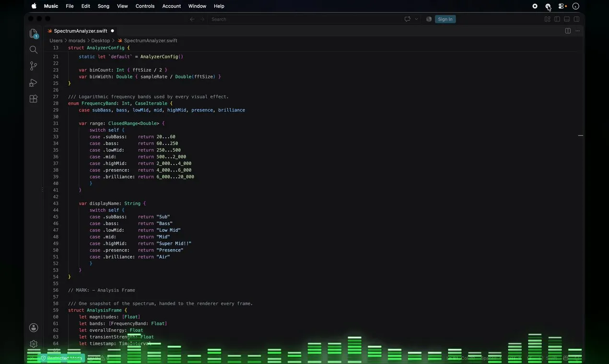Click the FrequencyBand enum name on line 28
The image size is (609, 364).
click(x=99, y=103)
